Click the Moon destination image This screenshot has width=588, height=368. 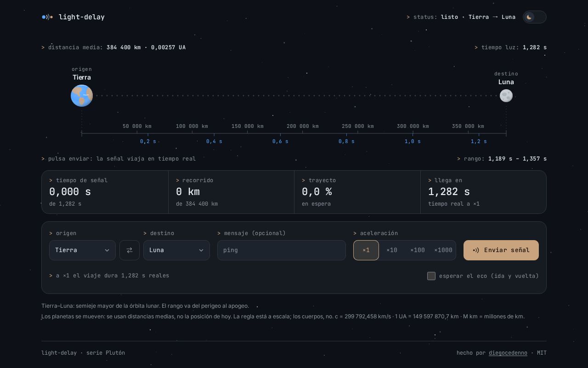(x=506, y=96)
